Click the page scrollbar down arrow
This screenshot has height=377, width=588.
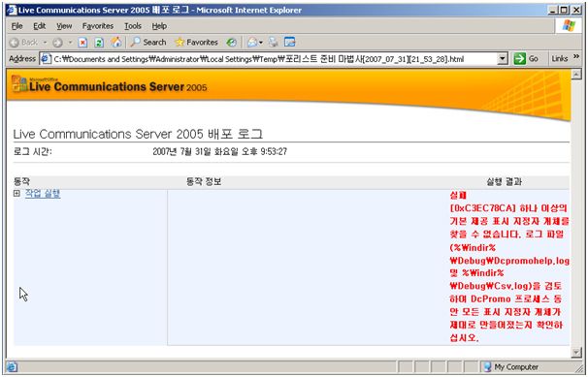point(576,352)
